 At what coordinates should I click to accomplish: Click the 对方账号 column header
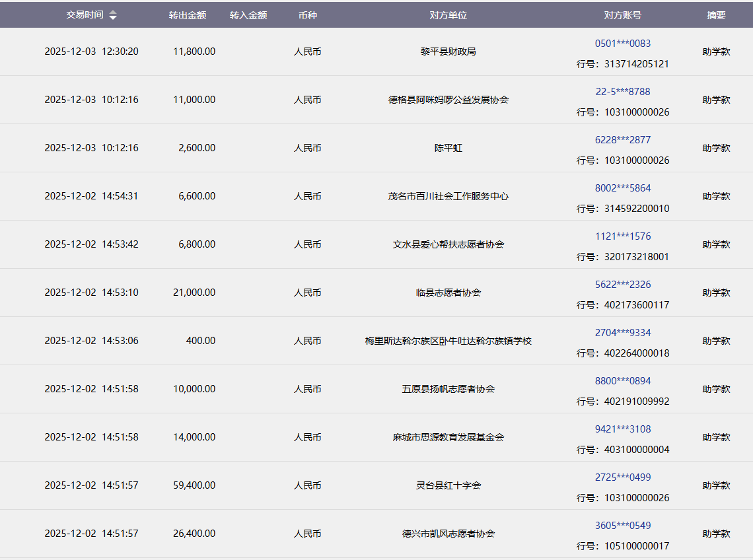tap(622, 15)
